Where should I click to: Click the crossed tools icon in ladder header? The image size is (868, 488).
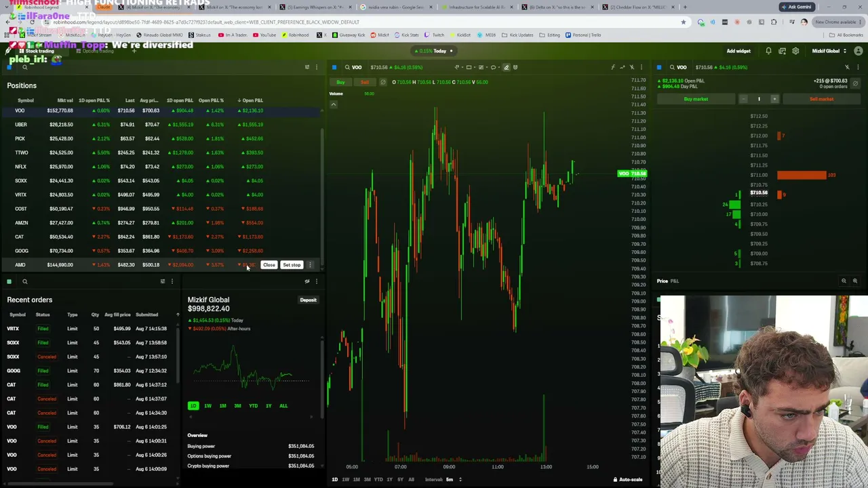(847, 67)
